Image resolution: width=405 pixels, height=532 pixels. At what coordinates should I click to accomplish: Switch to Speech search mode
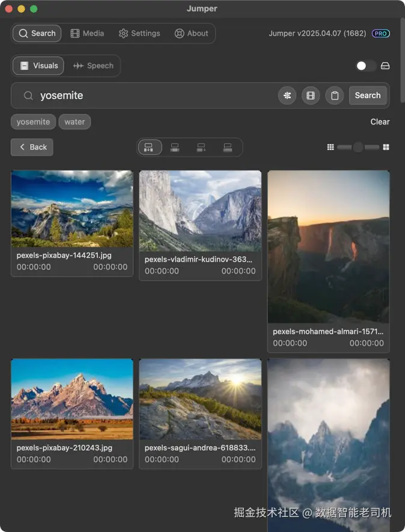(93, 66)
